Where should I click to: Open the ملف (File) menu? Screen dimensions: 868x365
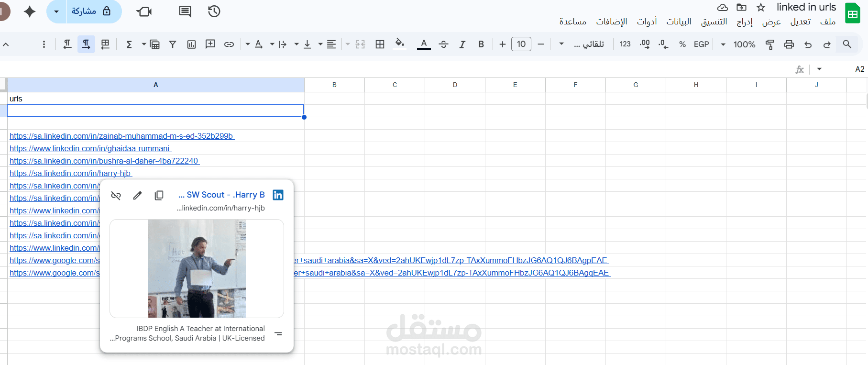tap(828, 22)
